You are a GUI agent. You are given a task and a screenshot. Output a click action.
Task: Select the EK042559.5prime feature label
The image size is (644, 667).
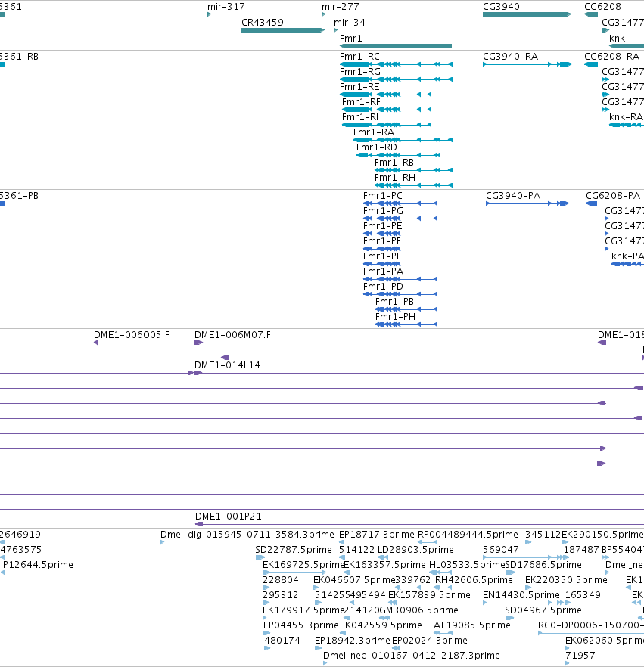[x=381, y=625]
